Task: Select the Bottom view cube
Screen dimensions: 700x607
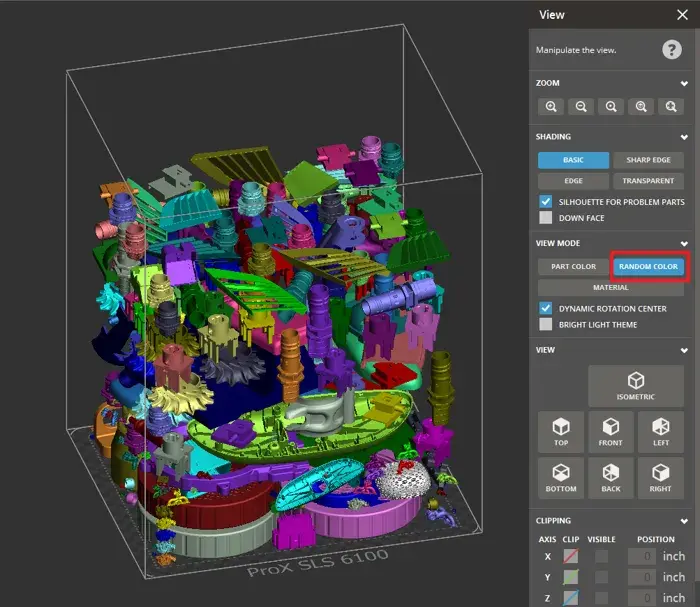Action: (x=560, y=477)
